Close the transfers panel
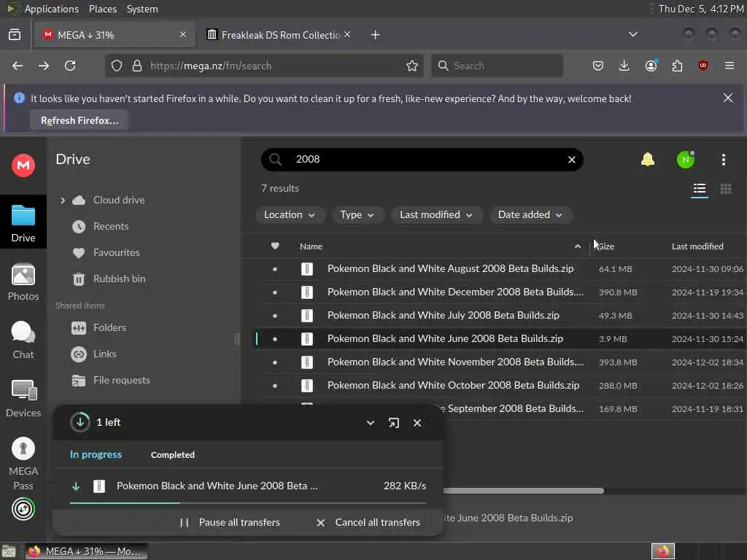 coord(417,423)
